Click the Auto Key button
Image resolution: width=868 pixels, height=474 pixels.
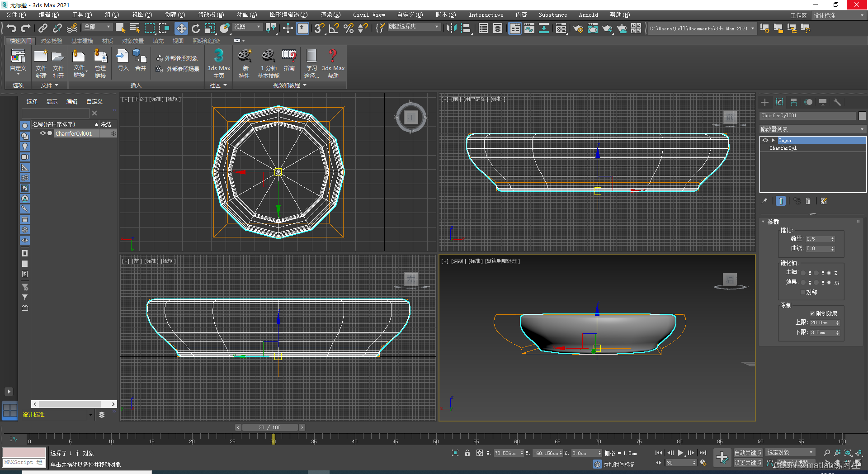click(x=748, y=453)
